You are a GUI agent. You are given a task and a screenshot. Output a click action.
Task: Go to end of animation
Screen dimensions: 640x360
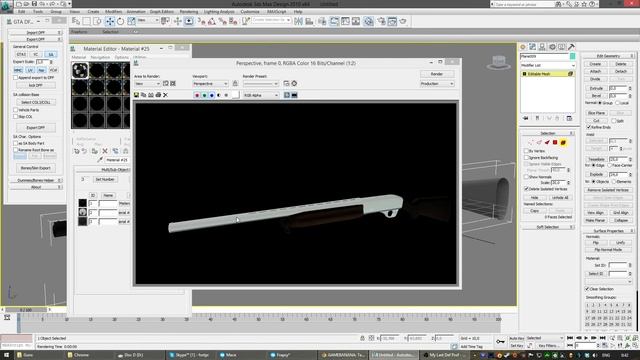602,338
